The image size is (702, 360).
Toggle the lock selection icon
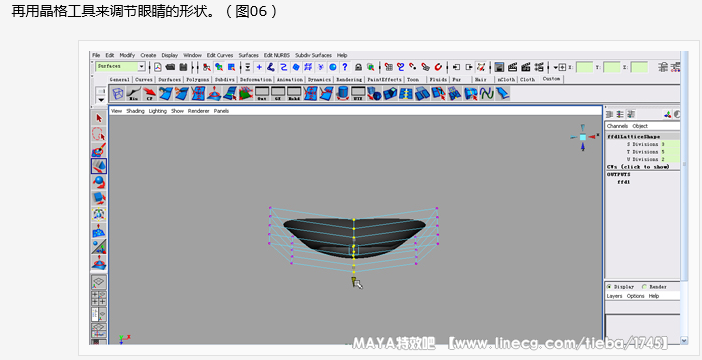point(358,67)
